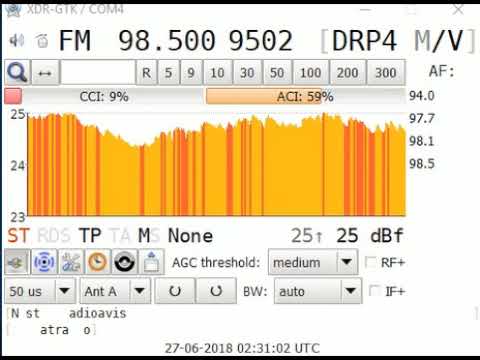The width and height of the screenshot is (480, 360).
Task: Select the 100 kHz step button
Action: (x=311, y=72)
